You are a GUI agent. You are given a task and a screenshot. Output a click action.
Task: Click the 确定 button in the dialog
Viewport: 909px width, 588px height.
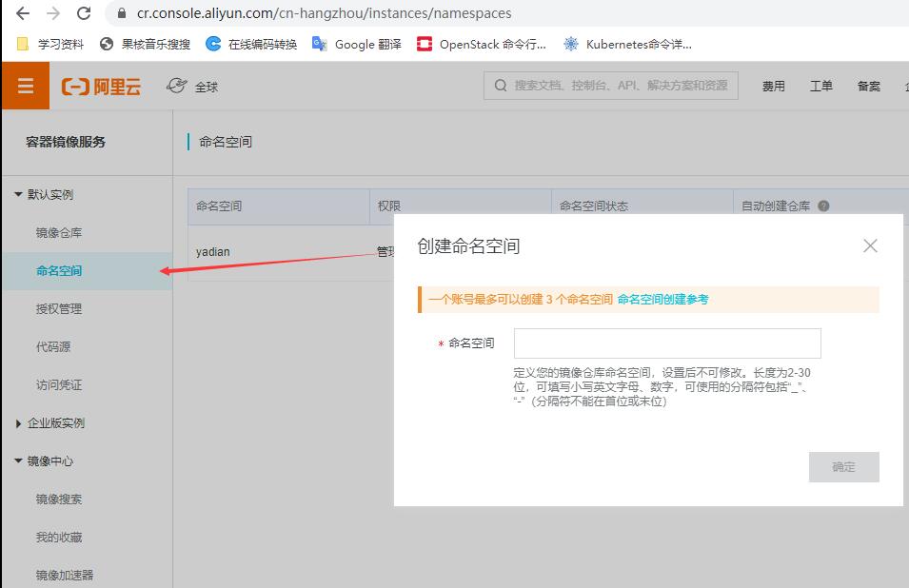(844, 467)
